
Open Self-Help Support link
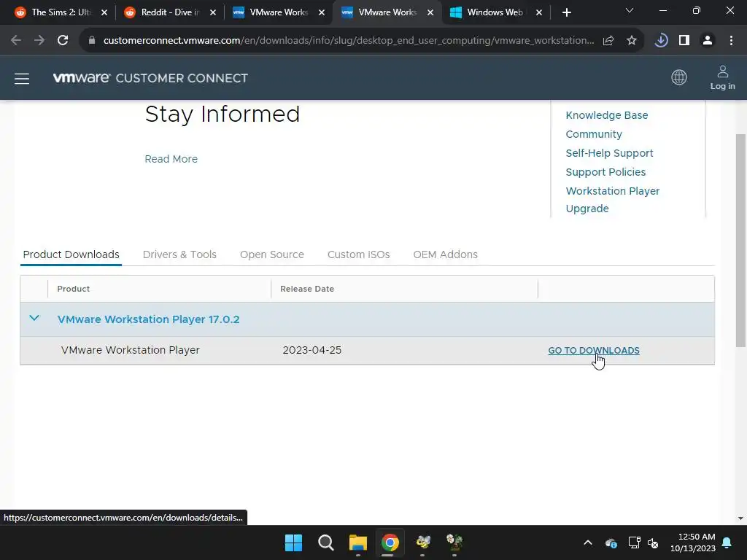609,153
